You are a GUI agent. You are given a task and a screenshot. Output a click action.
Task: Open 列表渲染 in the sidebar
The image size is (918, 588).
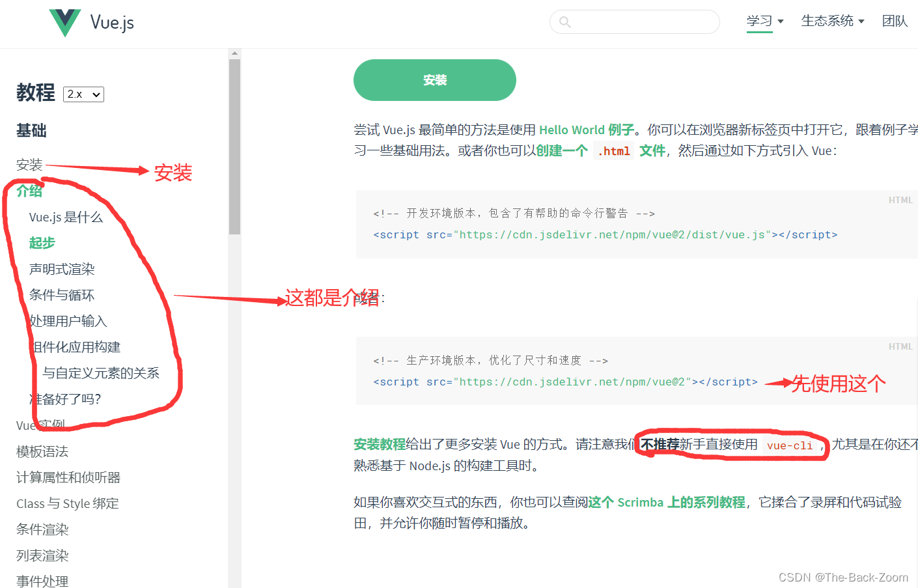[x=42, y=555]
